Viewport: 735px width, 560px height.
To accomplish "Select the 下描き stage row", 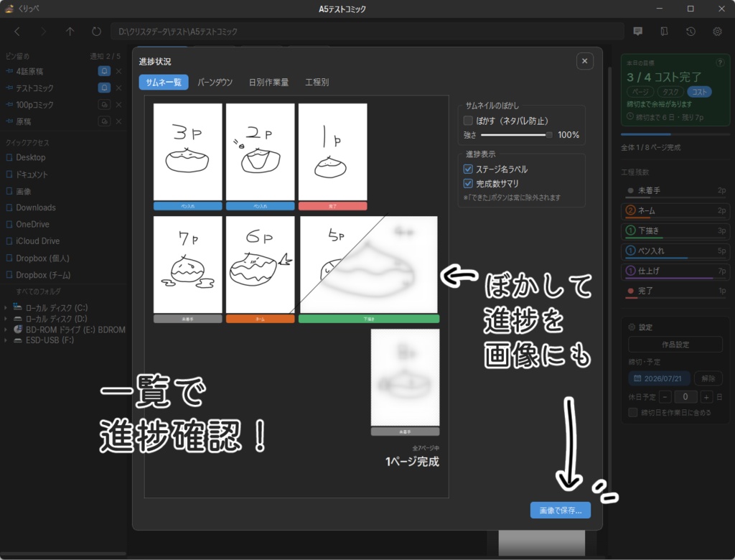I will 675,230.
